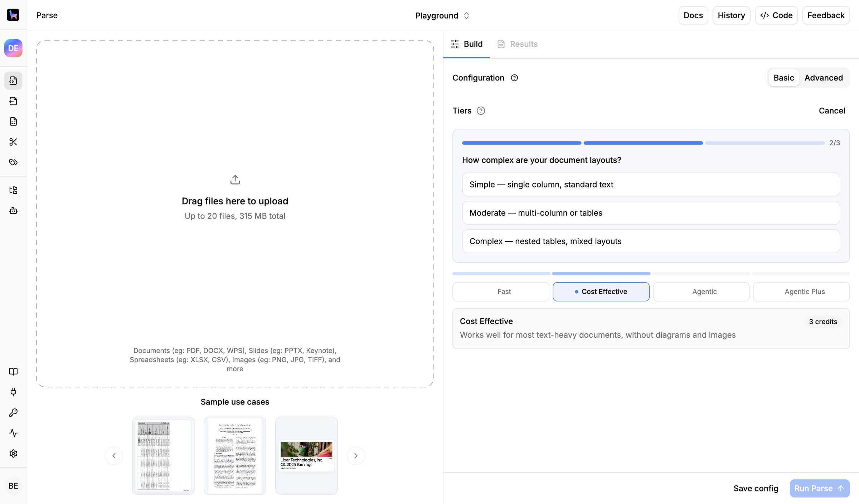Open the book documentation icon
This screenshot has width=859, height=504.
13,372
